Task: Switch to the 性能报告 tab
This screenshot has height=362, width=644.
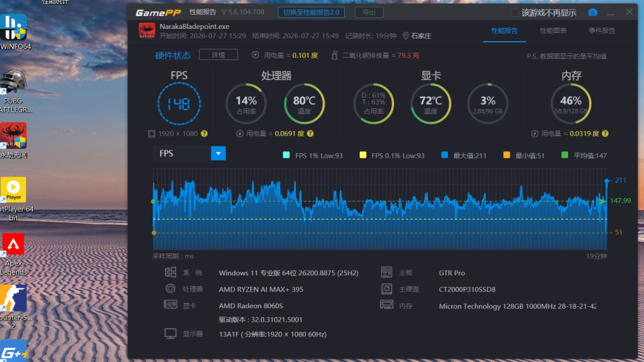Action: pyautogui.click(x=504, y=30)
